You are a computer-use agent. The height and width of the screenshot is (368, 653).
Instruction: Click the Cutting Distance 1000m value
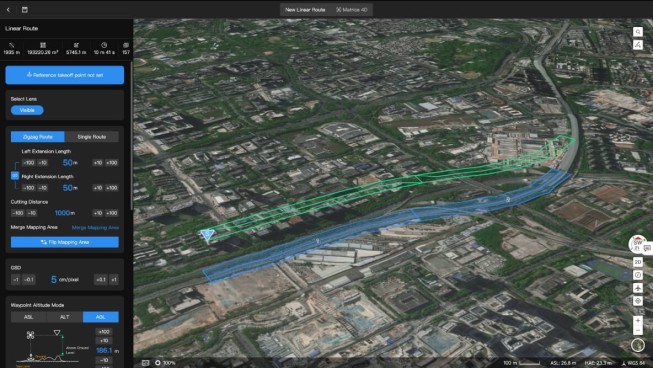(65, 213)
